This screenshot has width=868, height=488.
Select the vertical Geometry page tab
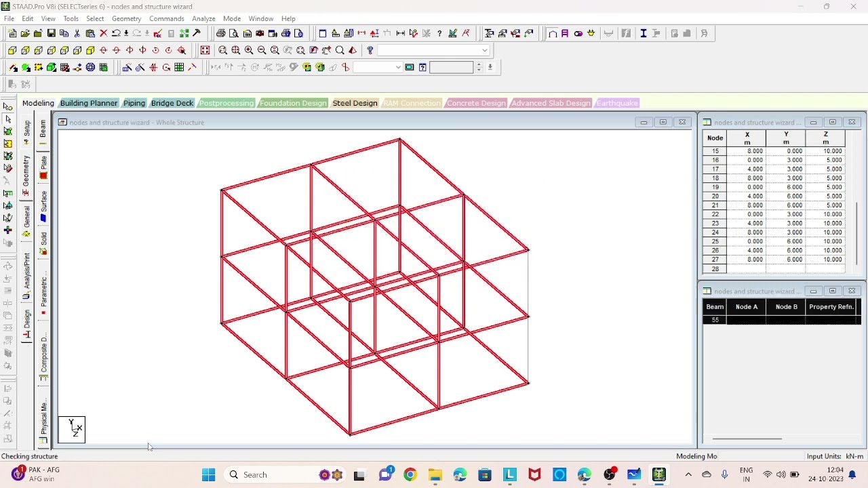click(26, 175)
